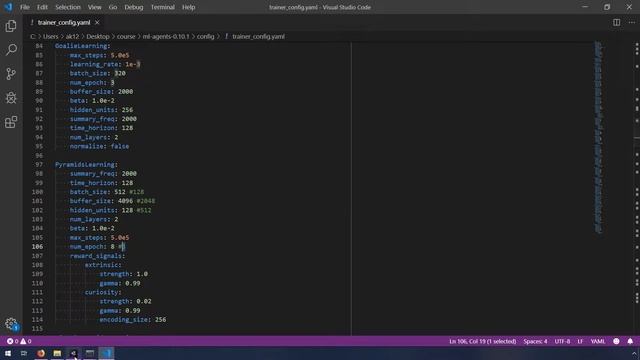Click normalize: false on line 95
This screenshot has width=640, height=360.
pos(99,146)
